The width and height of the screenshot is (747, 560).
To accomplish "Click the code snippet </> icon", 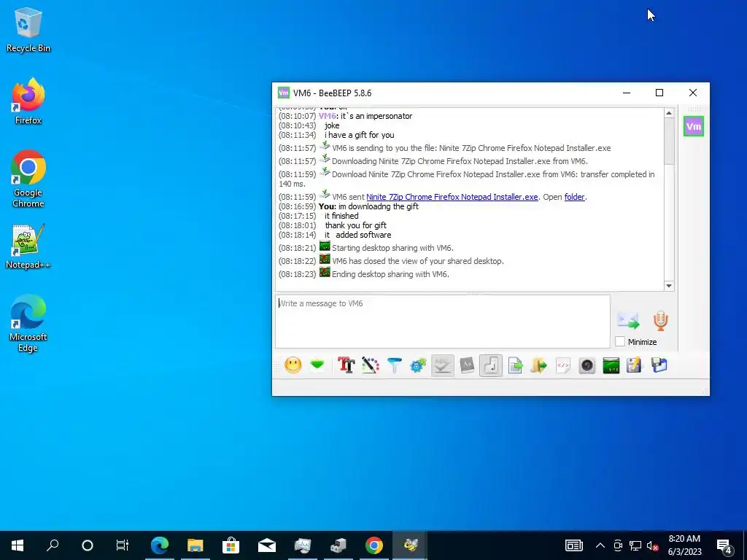I will (x=563, y=366).
